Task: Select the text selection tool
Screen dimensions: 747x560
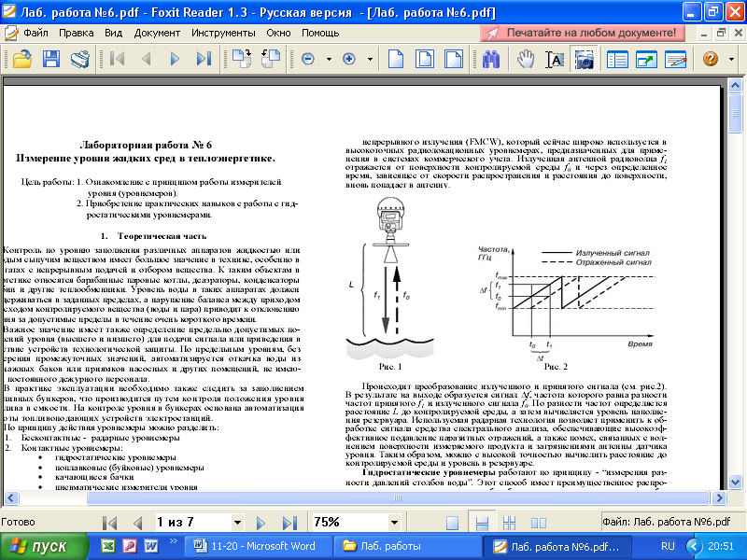Action: click(555, 60)
